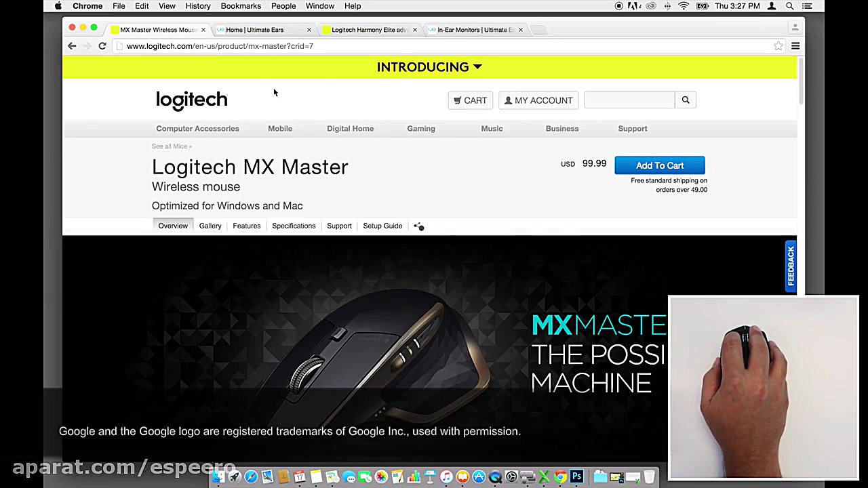Open Photoshop from the Dock

click(576, 477)
